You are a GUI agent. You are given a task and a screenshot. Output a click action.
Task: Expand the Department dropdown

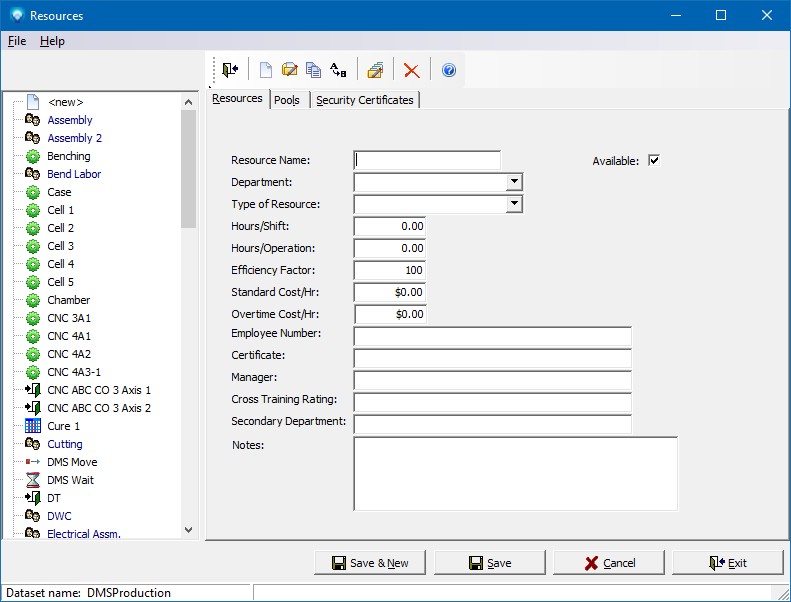513,182
